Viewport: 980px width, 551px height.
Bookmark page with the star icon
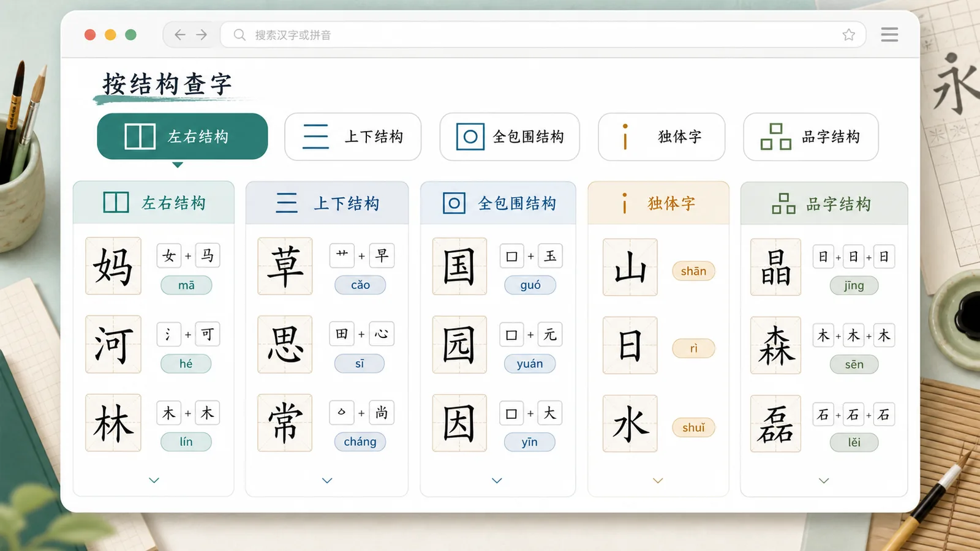pos(848,35)
